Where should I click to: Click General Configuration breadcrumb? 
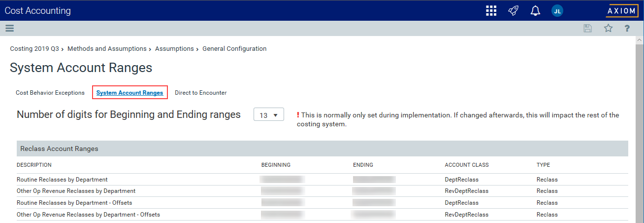pyautogui.click(x=234, y=49)
